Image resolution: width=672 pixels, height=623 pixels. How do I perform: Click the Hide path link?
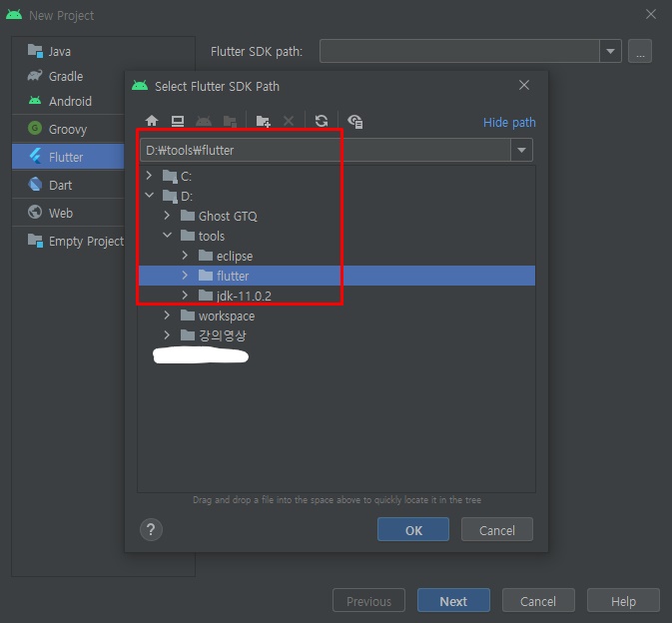[x=509, y=123]
